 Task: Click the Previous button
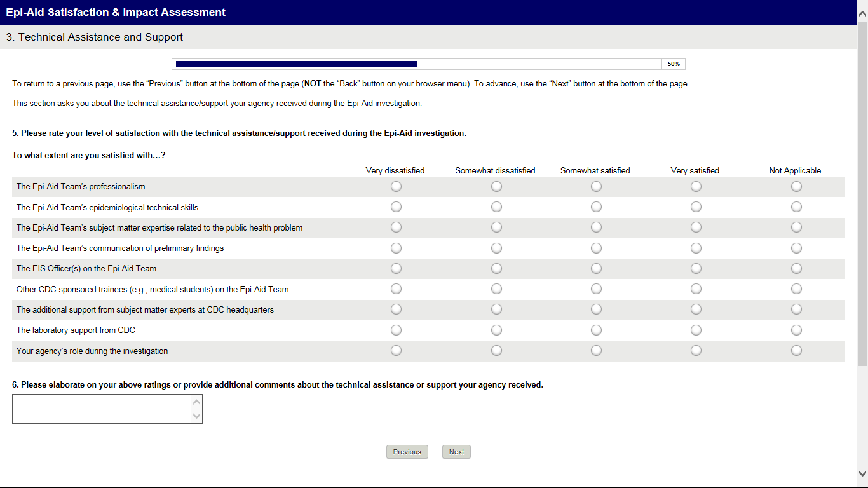tap(407, 452)
